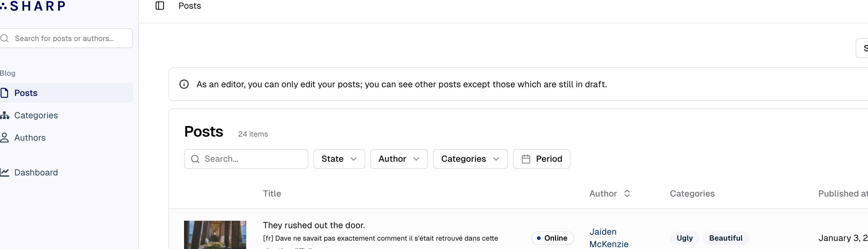Open the Categories menu item
868x249 pixels.
[x=36, y=115]
